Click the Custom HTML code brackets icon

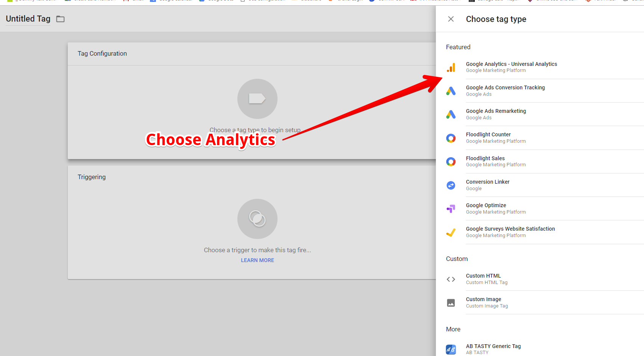click(x=451, y=279)
